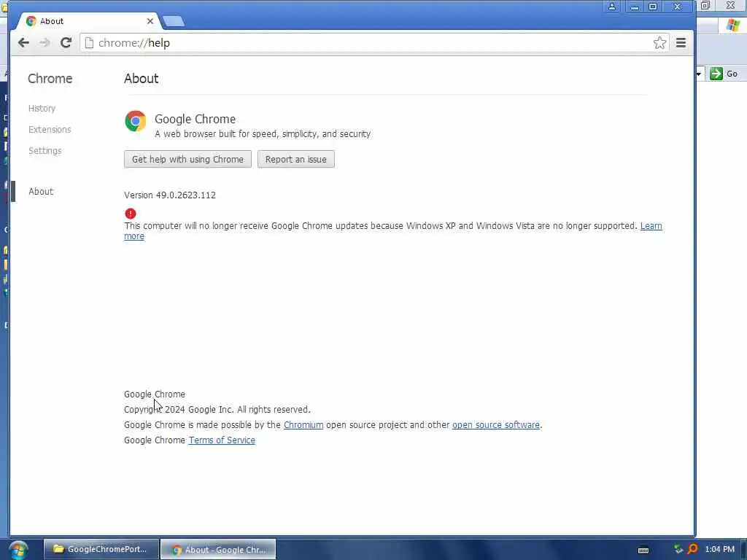
Task: Click the on-screen keyboard tray icon
Action: (643, 550)
